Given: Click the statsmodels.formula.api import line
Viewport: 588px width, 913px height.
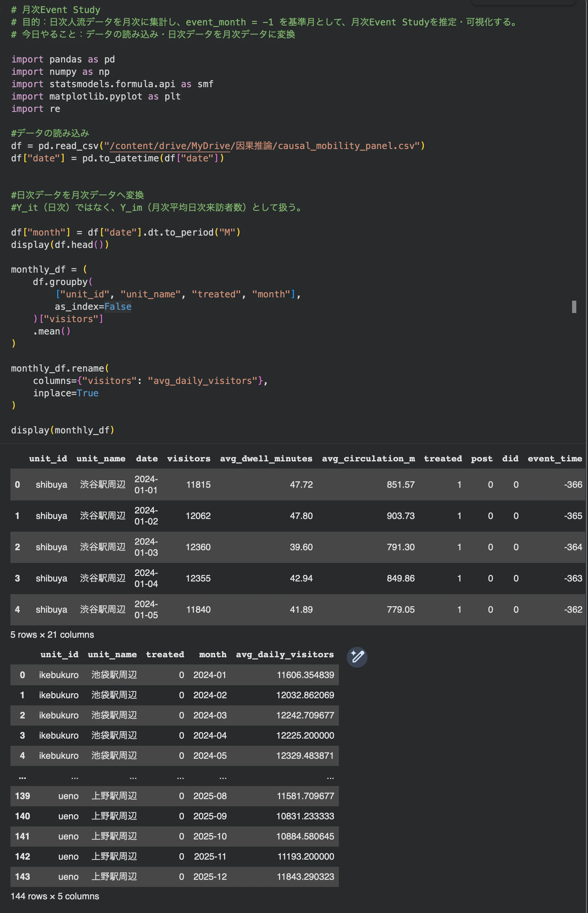Looking at the screenshot, I should pos(112,84).
